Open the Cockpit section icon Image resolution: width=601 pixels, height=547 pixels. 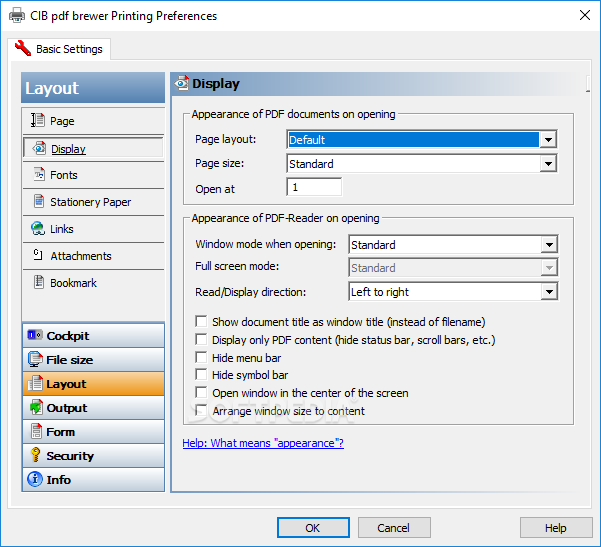coord(34,335)
